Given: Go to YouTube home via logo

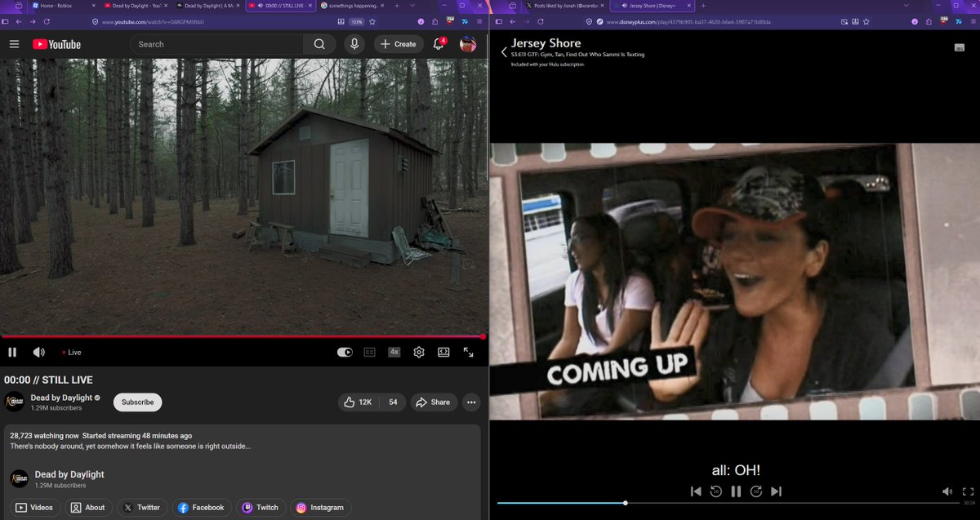Looking at the screenshot, I should [x=56, y=44].
